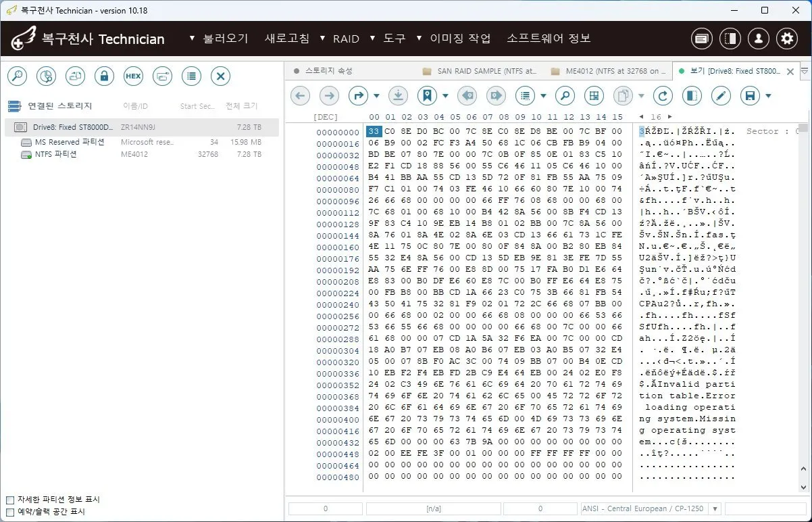Click the first status bar offset field
This screenshot has height=522, width=812.
[x=325, y=508]
